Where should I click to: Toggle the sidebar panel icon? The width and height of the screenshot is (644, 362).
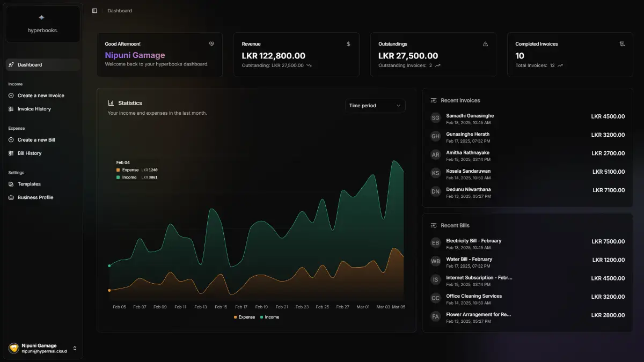click(94, 11)
